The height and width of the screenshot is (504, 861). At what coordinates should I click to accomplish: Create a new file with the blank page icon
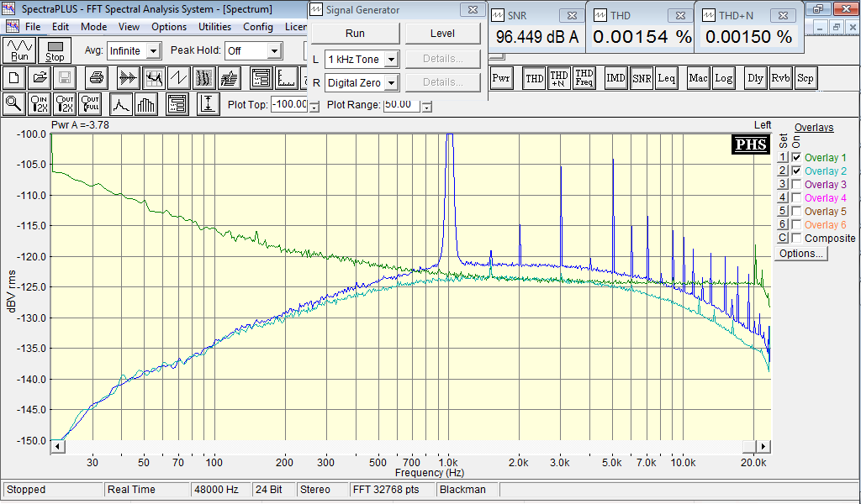pos(14,78)
